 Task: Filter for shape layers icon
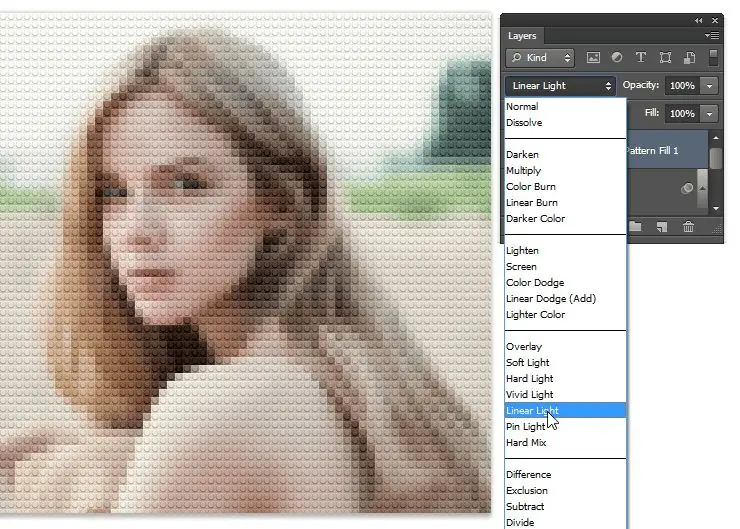(x=665, y=58)
